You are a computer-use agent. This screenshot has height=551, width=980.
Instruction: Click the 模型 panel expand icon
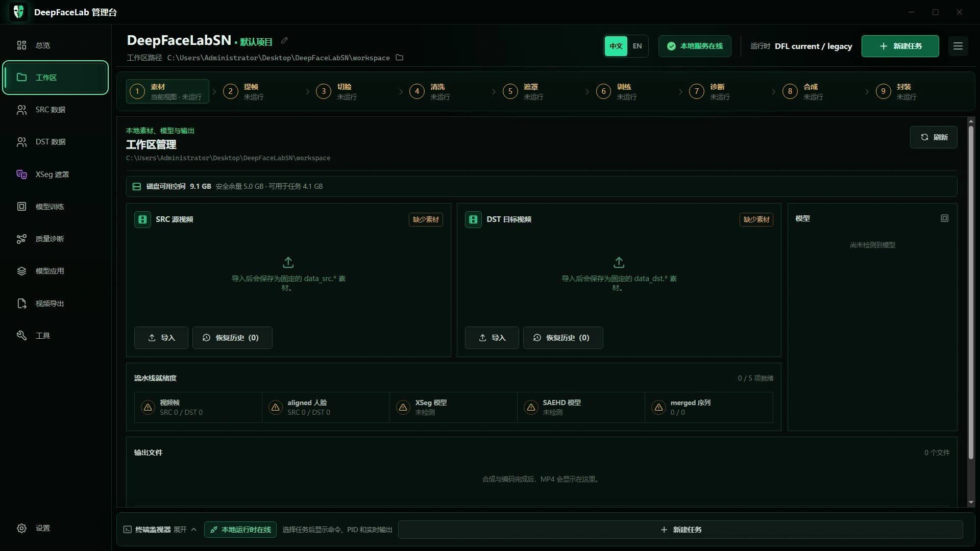[x=945, y=218]
